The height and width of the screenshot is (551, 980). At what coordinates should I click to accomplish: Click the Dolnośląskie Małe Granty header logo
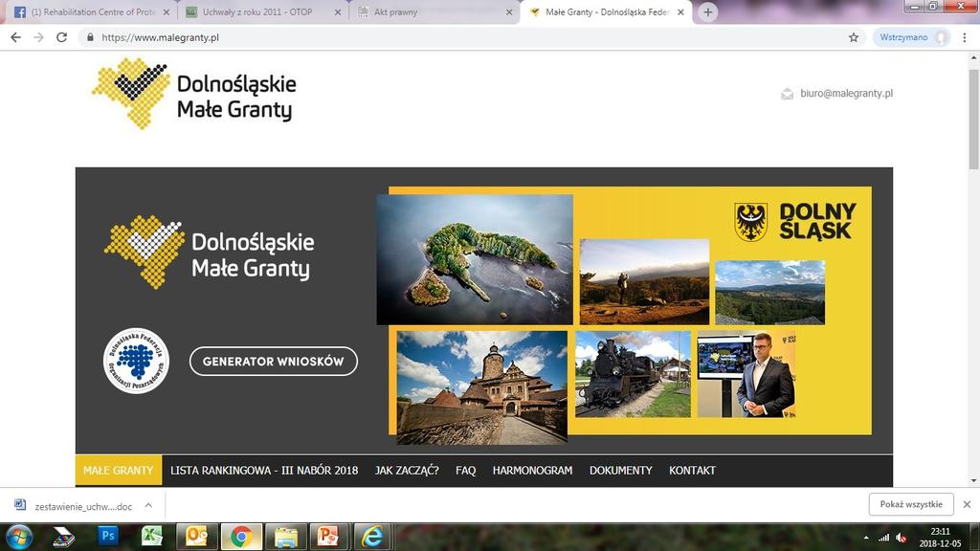[x=193, y=94]
